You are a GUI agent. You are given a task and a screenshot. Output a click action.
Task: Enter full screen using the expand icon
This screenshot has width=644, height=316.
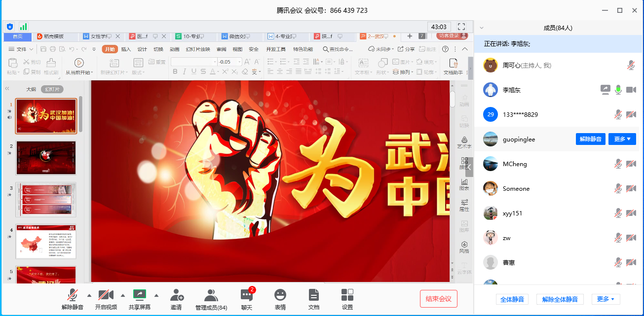coord(461,27)
